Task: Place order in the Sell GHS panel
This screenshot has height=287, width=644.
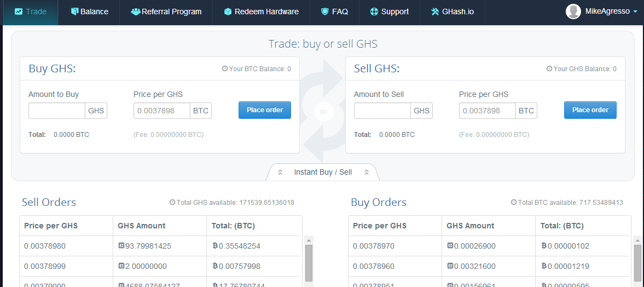Action: (590, 110)
